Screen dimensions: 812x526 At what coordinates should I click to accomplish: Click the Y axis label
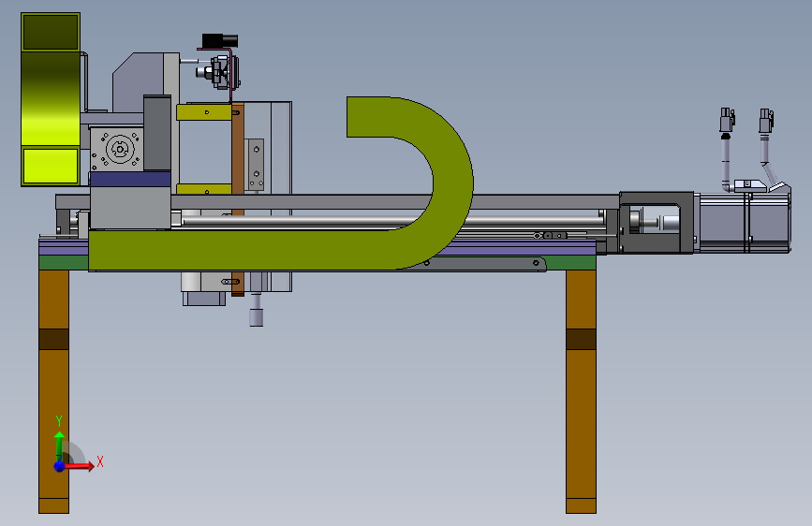pyautogui.click(x=59, y=421)
